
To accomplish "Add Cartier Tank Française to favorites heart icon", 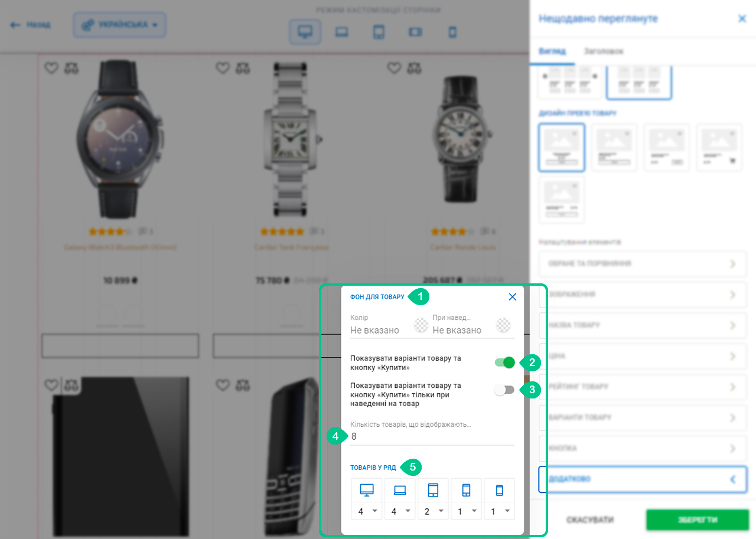I will coord(223,68).
